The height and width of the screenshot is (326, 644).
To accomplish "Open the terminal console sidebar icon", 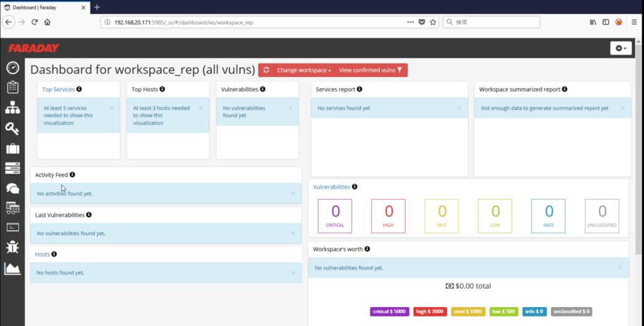I will (13, 227).
